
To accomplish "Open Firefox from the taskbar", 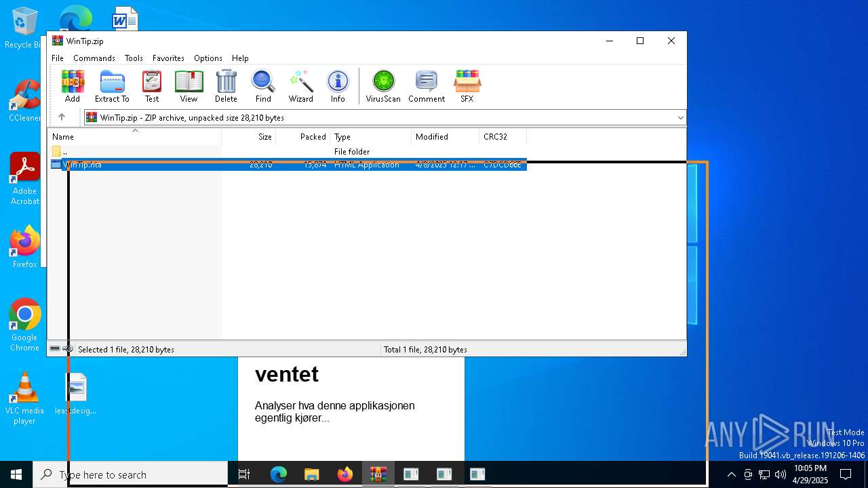I will 344,474.
